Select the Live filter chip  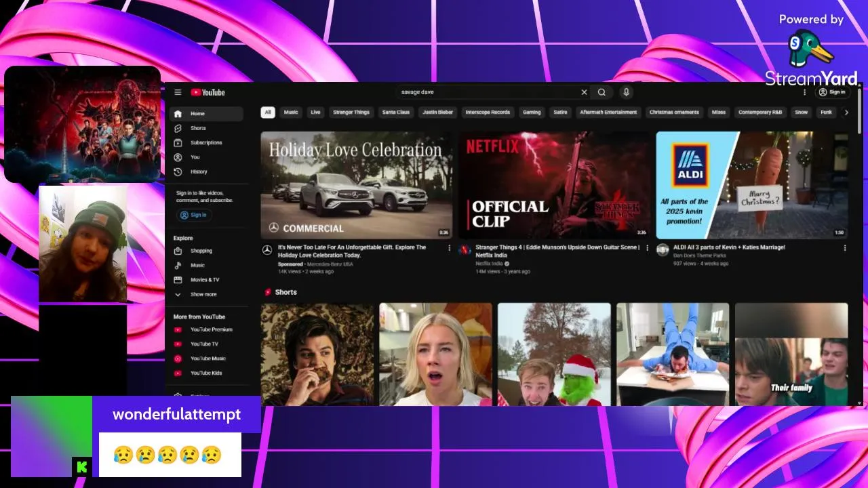click(315, 113)
